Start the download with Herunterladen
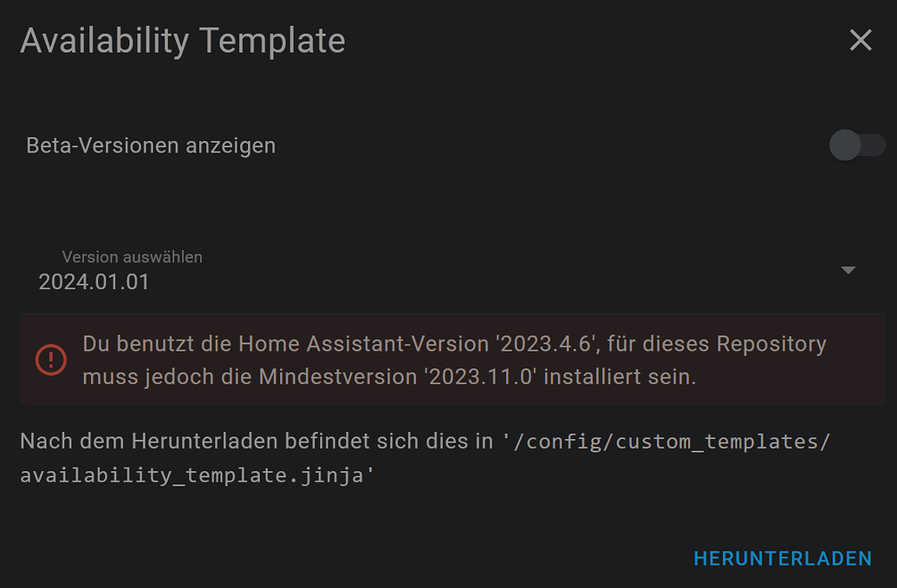 [783, 558]
